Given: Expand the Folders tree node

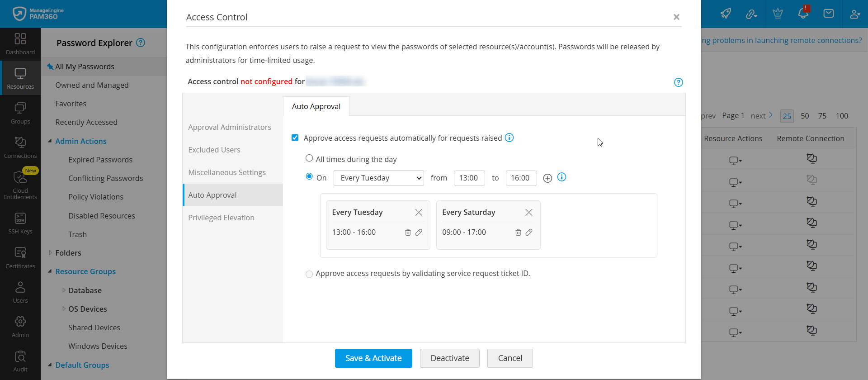Looking at the screenshot, I should point(51,253).
